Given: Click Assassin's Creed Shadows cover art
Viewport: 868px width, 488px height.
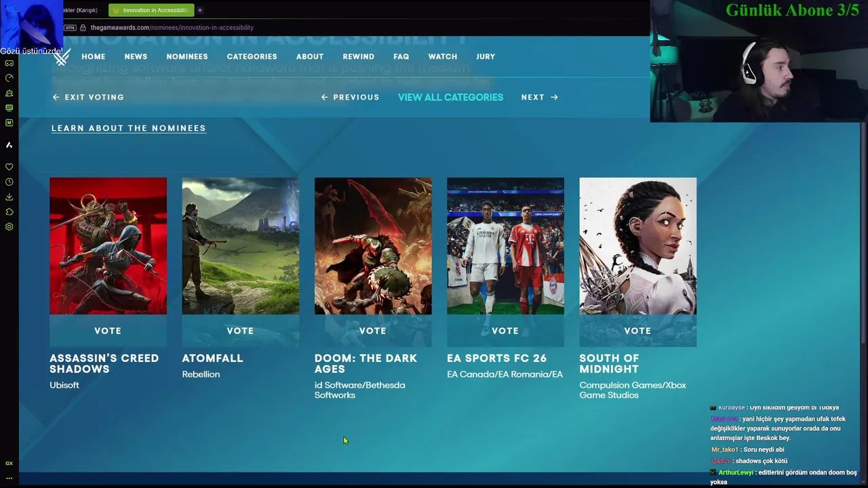Looking at the screenshot, I should pyautogui.click(x=108, y=246).
